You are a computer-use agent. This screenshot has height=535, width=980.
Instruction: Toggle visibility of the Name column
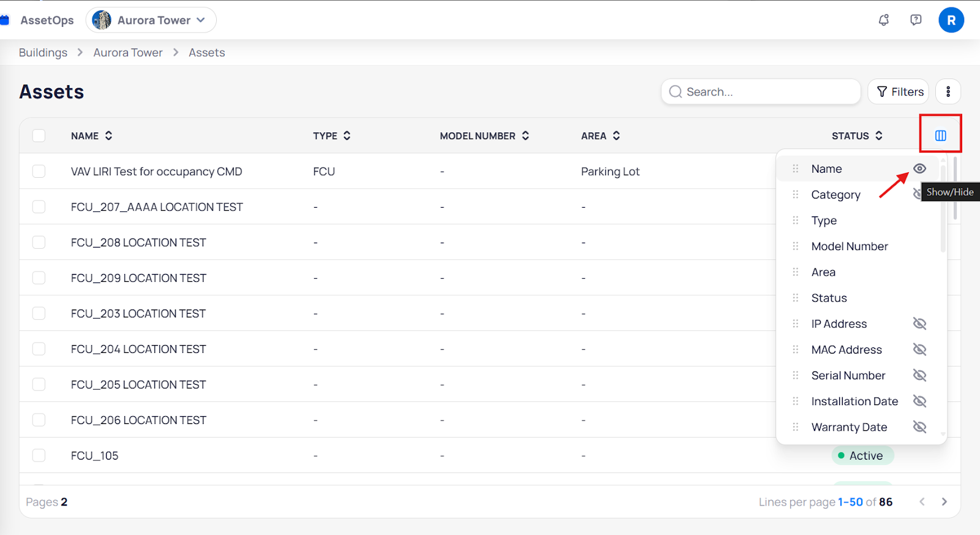click(919, 169)
